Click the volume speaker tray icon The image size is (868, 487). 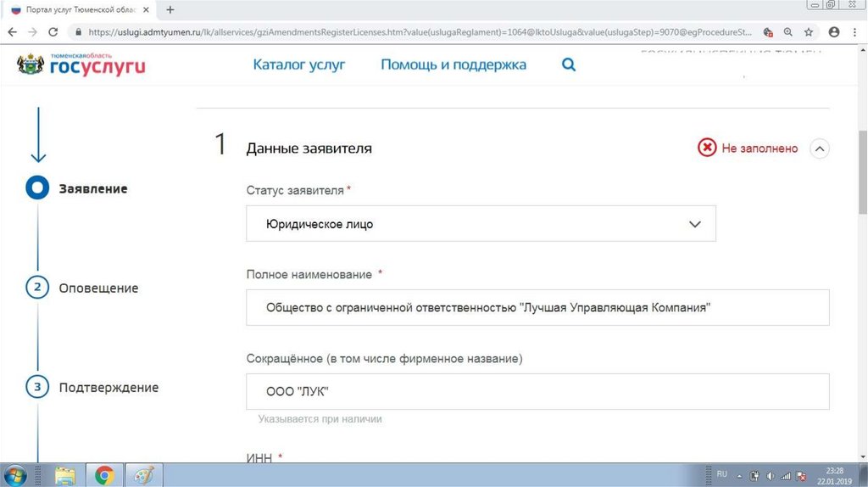(770, 476)
